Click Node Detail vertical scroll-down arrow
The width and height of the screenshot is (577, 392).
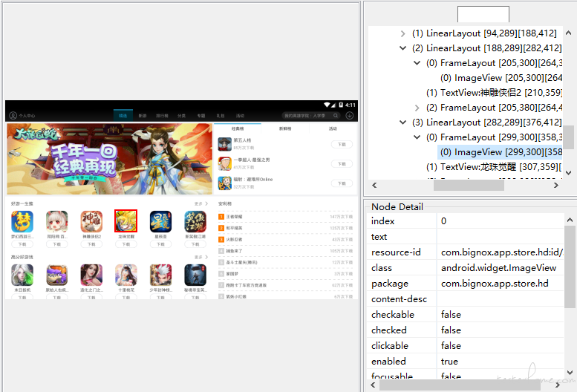pos(570,373)
